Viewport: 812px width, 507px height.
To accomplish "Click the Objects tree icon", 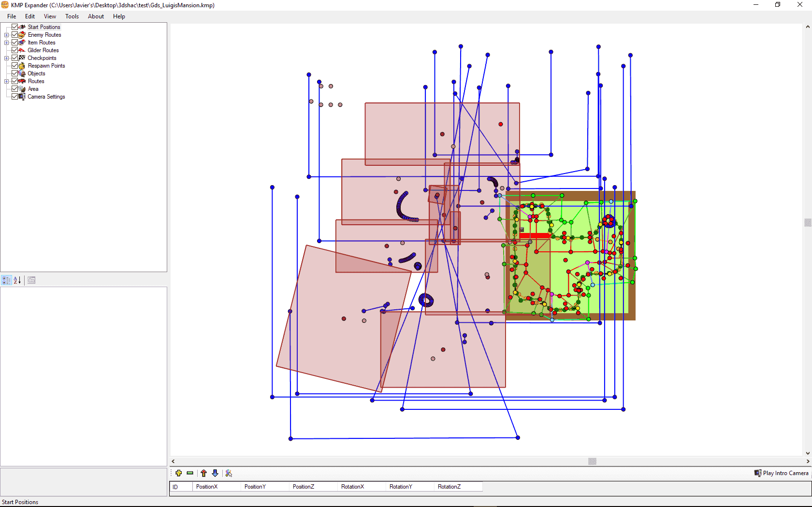I will point(22,73).
